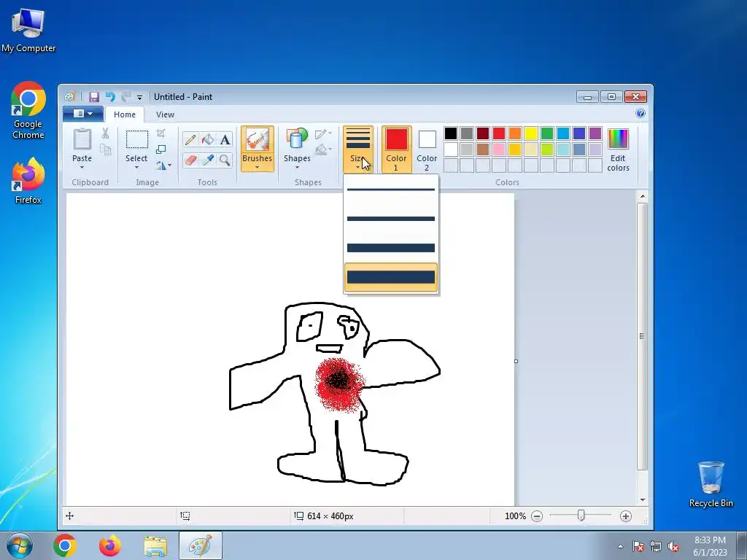The height and width of the screenshot is (560, 747).
Task: Select the Fill with color bucket tool
Action: click(208, 139)
